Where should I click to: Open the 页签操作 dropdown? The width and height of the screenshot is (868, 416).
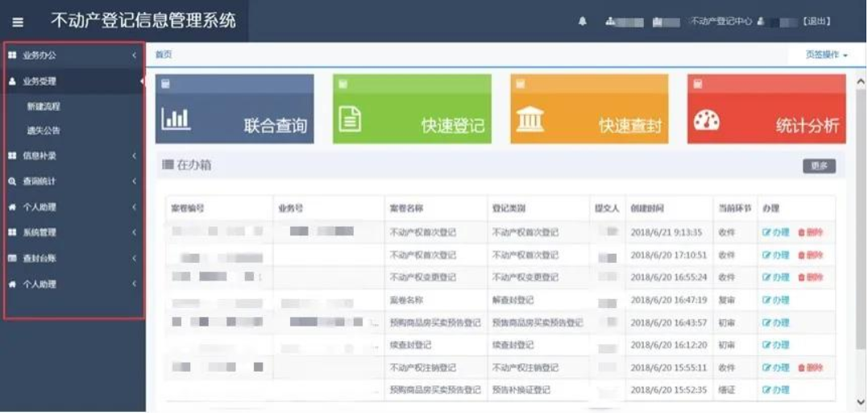coord(826,55)
